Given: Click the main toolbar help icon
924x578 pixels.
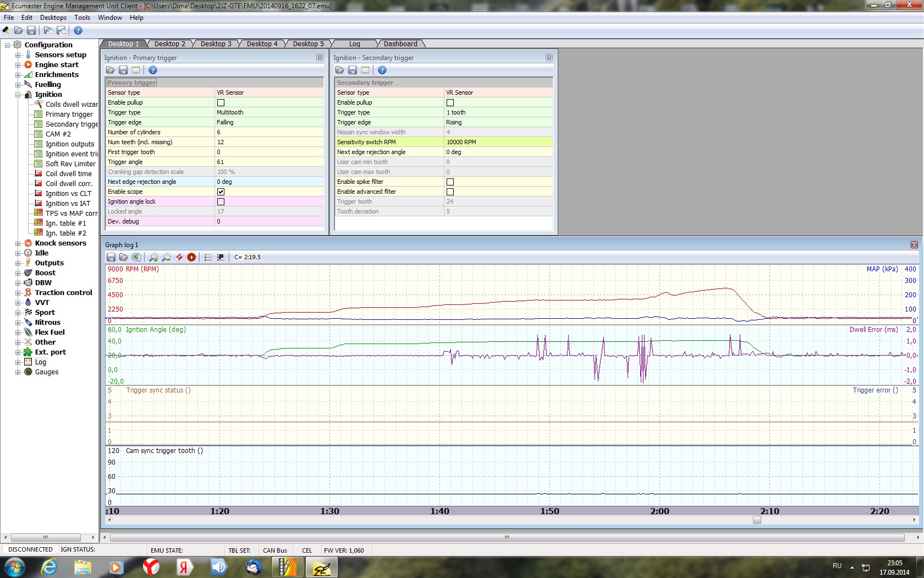Looking at the screenshot, I should (78, 31).
